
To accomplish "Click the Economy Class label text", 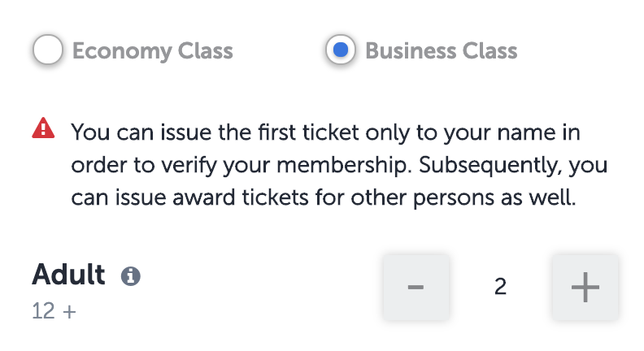I will pyautogui.click(x=152, y=51).
